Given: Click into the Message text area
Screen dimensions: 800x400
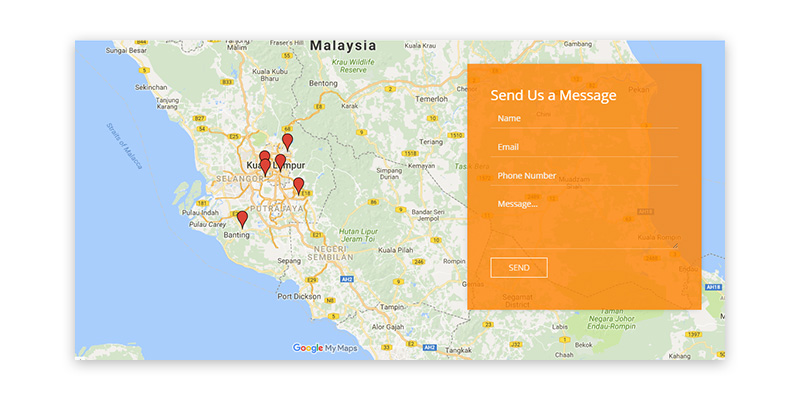Looking at the screenshot, I should click(584, 221).
